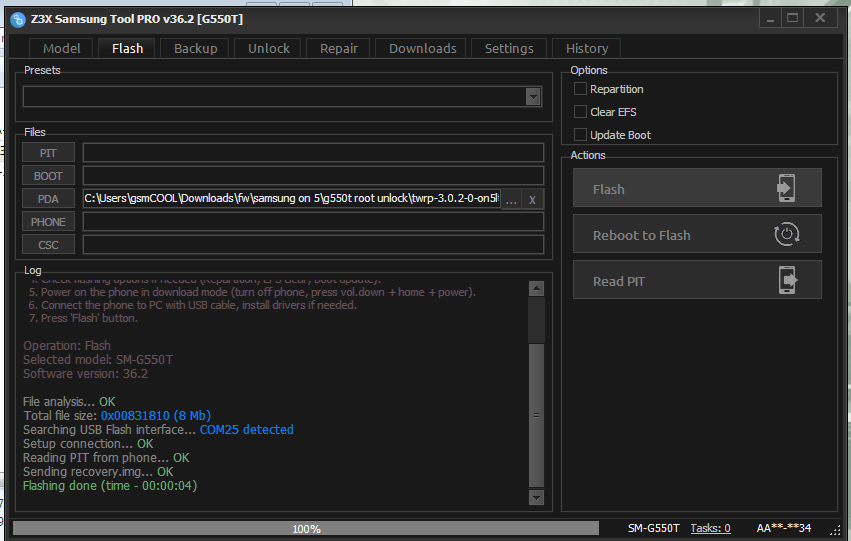Click the phone flash icon on Flash button
Screen dimensions: 851x541
pos(786,188)
